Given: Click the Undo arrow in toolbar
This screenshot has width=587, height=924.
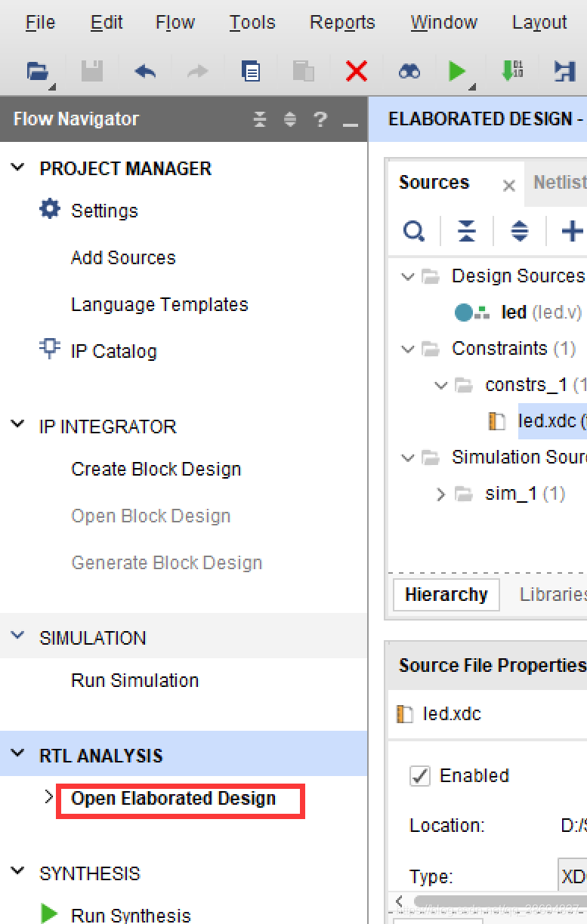Looking at the screenshot, I should [x=145, y=72].
